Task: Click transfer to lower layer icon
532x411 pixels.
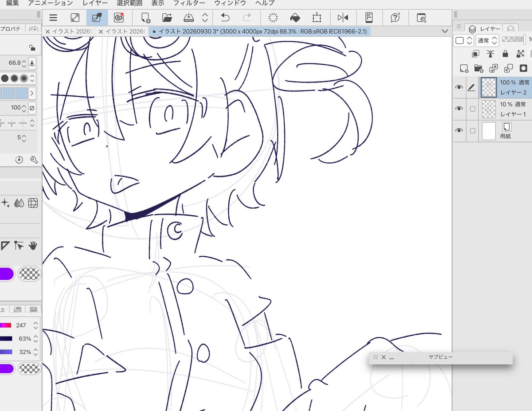Action: (493, 68)
